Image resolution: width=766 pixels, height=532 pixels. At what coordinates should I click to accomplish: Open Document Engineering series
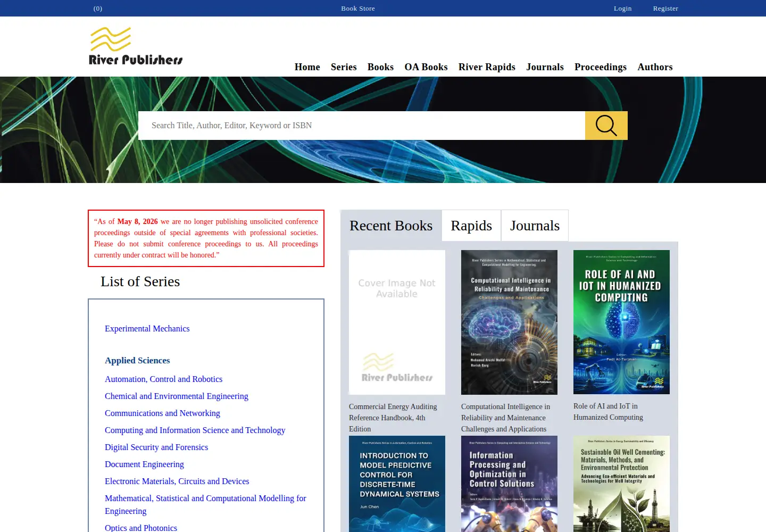[x=144, y=464]
